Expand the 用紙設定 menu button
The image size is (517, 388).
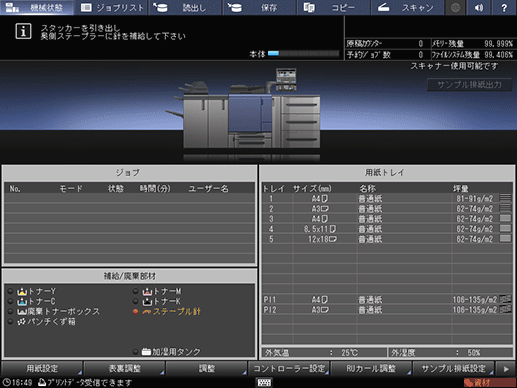click(42, 368)
